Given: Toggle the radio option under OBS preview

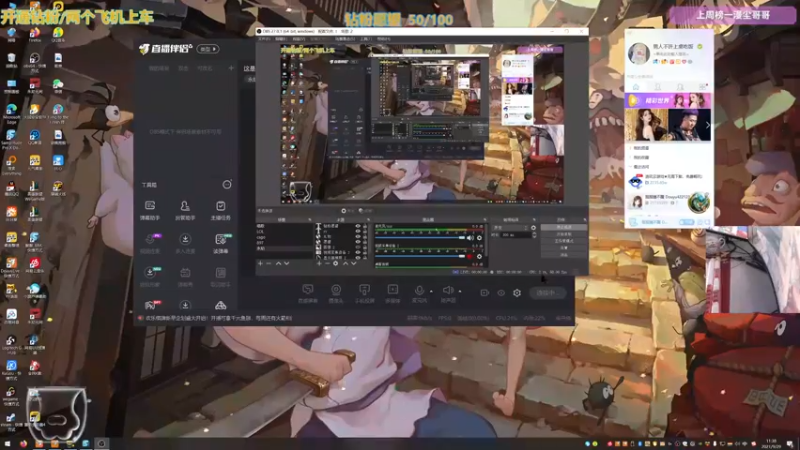Looking at the screenshot, I should coord(343,211).
